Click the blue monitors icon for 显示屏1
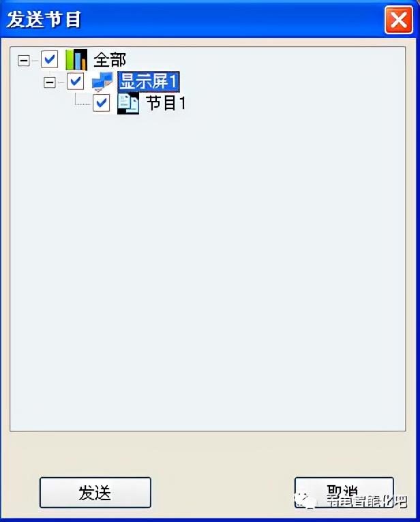The width and height of the screenshot is (420, 522). click(102, 81)
